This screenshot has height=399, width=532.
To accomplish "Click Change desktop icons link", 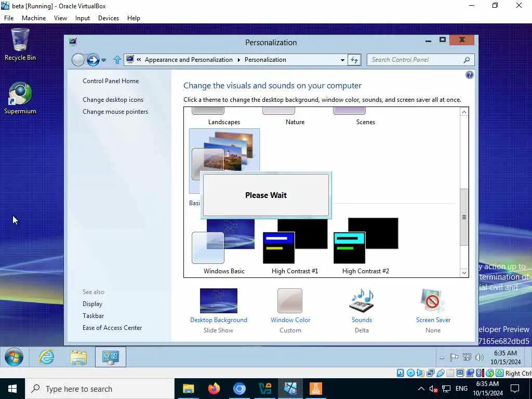I will click(113, 100).
